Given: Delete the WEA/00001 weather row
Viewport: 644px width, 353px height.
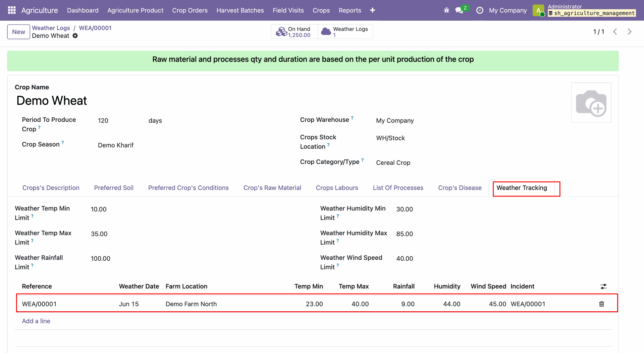Looking at the screenshot, I should (602, 304).
